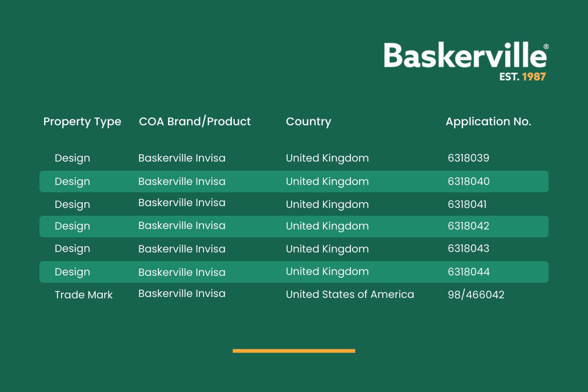Click United Kingdom in the 6318042 row

click(x=327, y=226)
